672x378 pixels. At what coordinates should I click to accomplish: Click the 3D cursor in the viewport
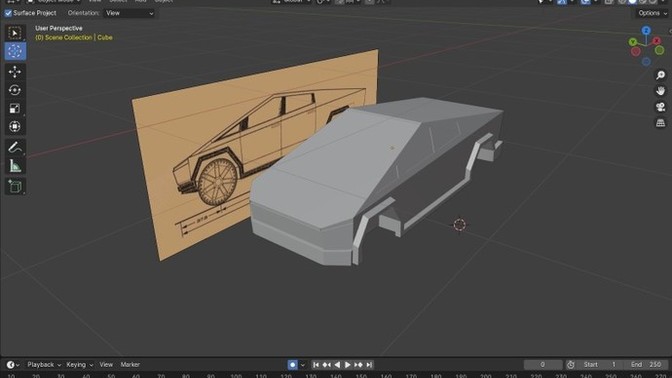click(459, 224)
